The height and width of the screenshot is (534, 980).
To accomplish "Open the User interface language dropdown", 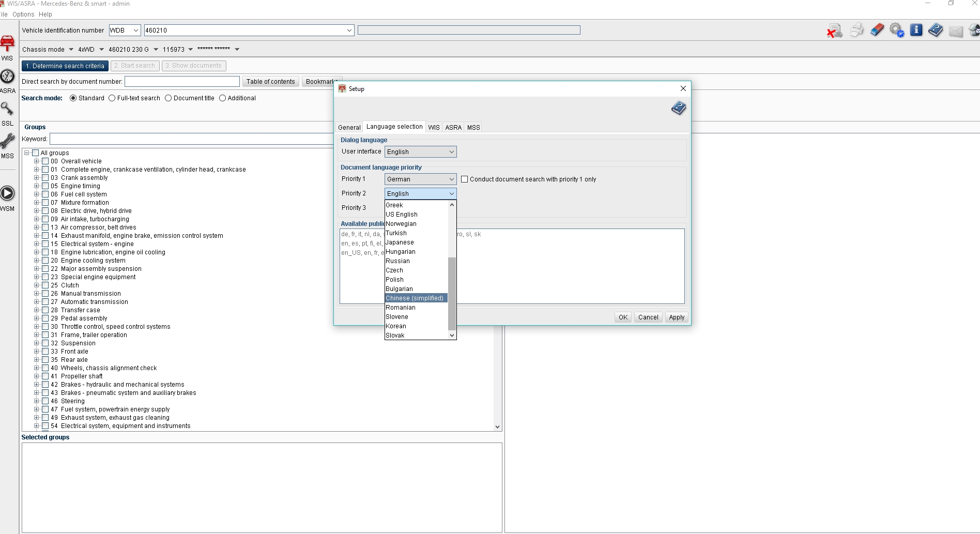I will pos(420,151).
